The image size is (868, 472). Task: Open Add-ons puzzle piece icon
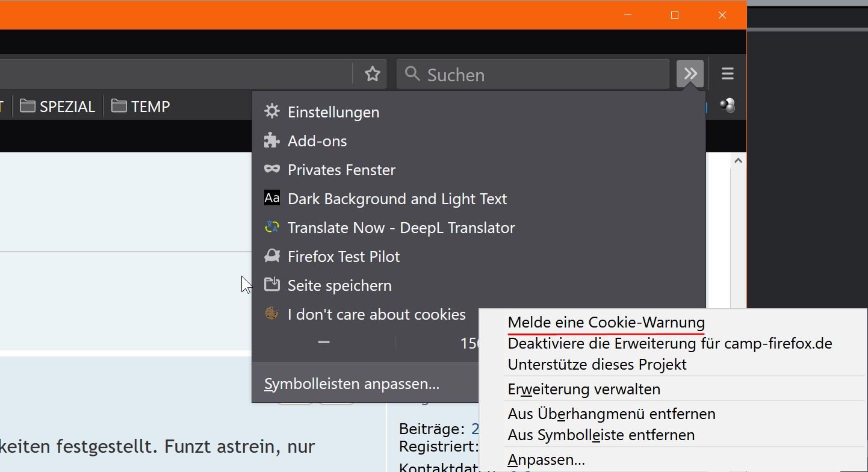272,140
